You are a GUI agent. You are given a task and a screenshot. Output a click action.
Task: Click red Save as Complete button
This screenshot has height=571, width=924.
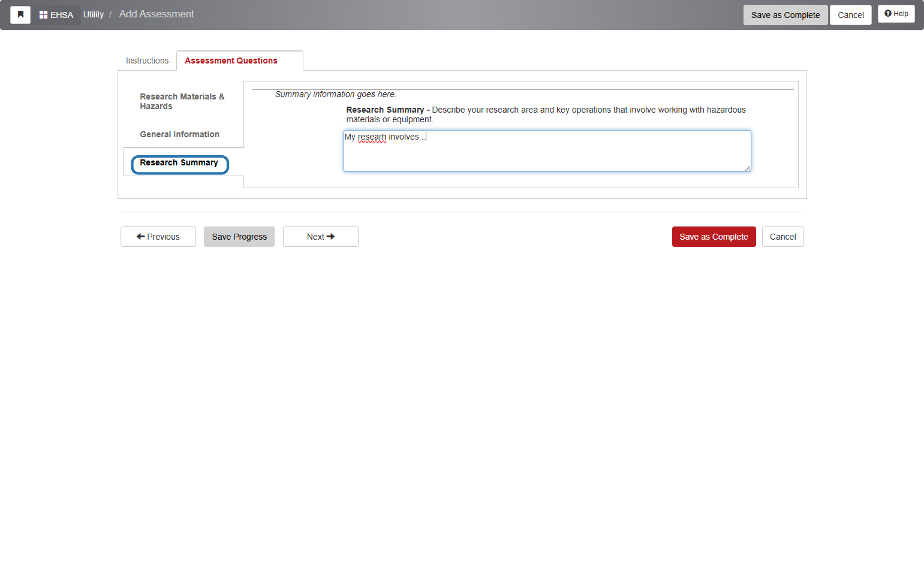coord(714,237)
